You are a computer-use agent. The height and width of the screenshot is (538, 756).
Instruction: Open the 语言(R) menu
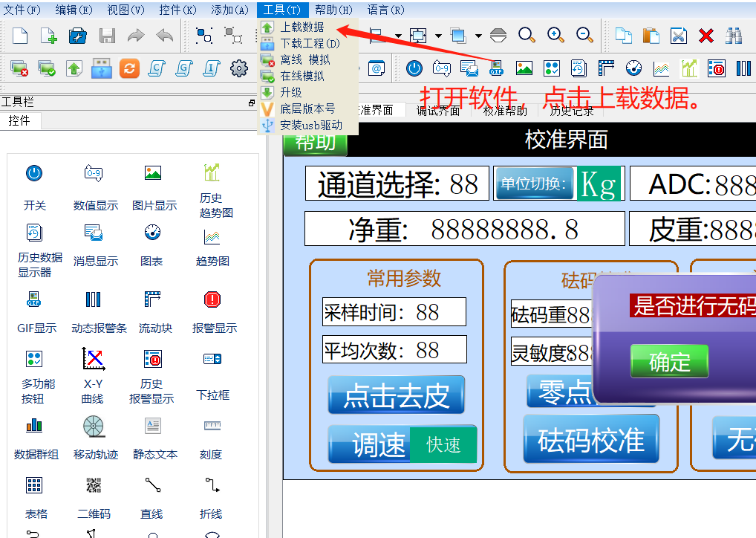385,10
